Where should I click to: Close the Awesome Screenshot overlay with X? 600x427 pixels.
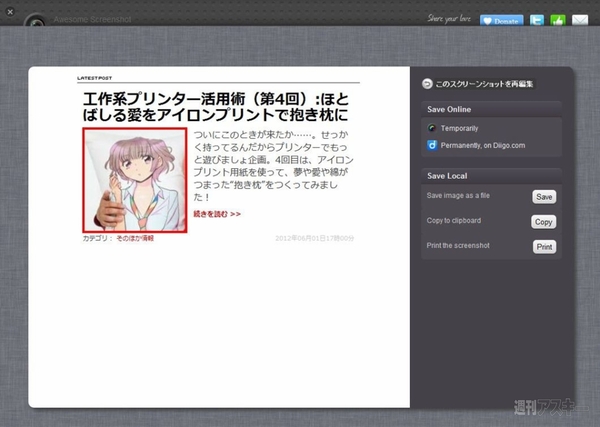[x=10, y=12]
